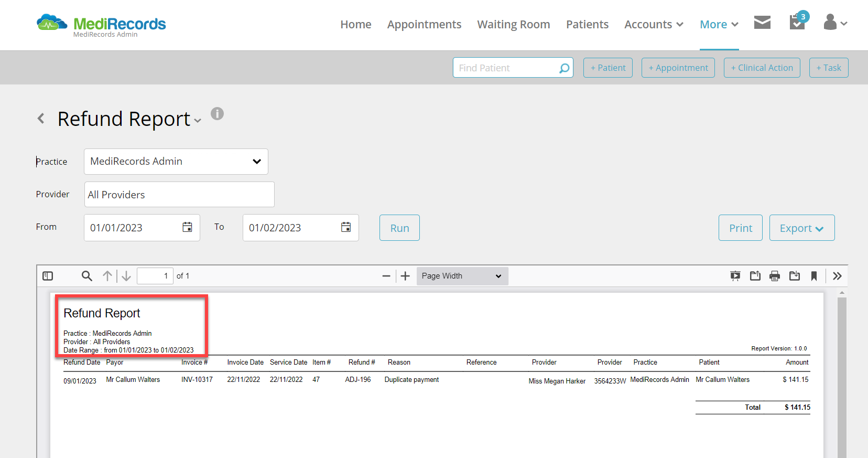Click refund number ADJ-196
The image size is (868, 458).
click(358, 380)
